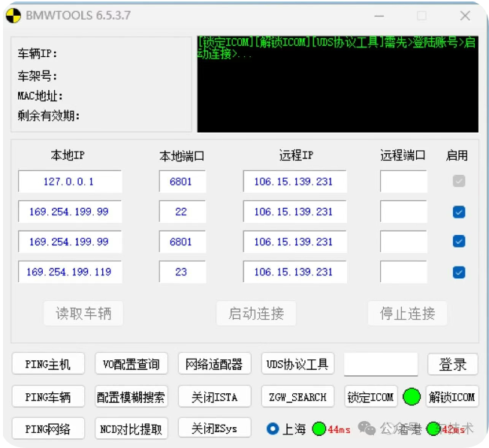Click the 停止连接 button
Viewport: 489px width, 448px height.
pyautogui.click(x=407, y=313)
